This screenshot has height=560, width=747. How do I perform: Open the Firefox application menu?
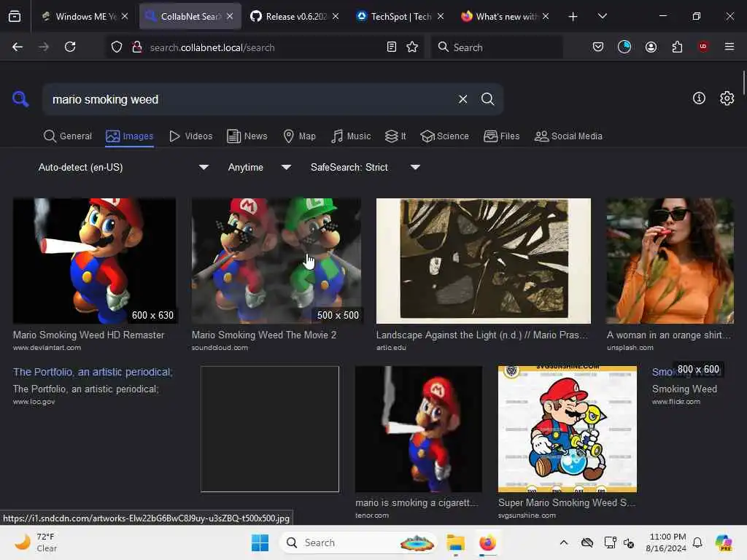point(729,47)
